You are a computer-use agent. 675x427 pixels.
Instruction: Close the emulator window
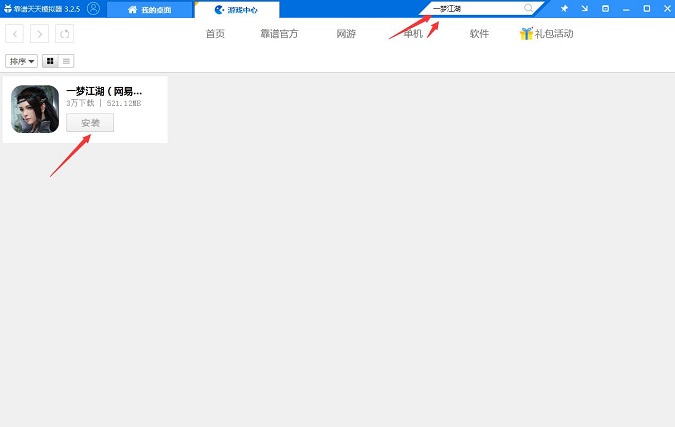tap(667, 8)
